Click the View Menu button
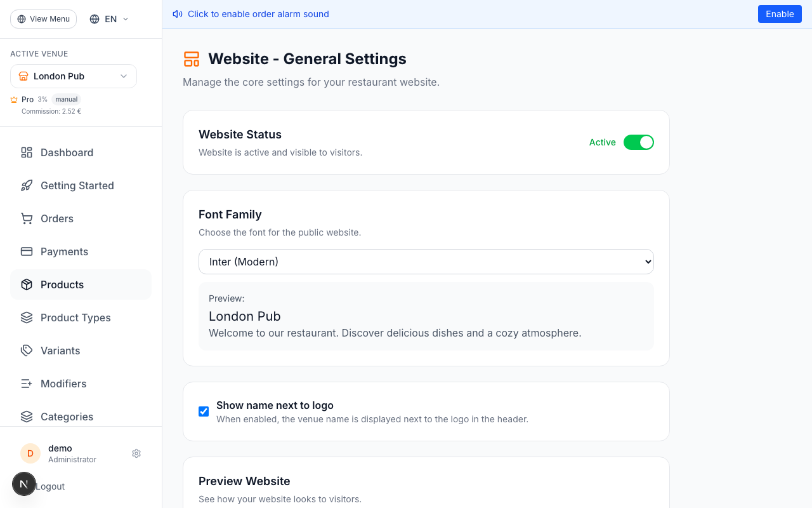The image size is (812, 508). tap(43, 19)
